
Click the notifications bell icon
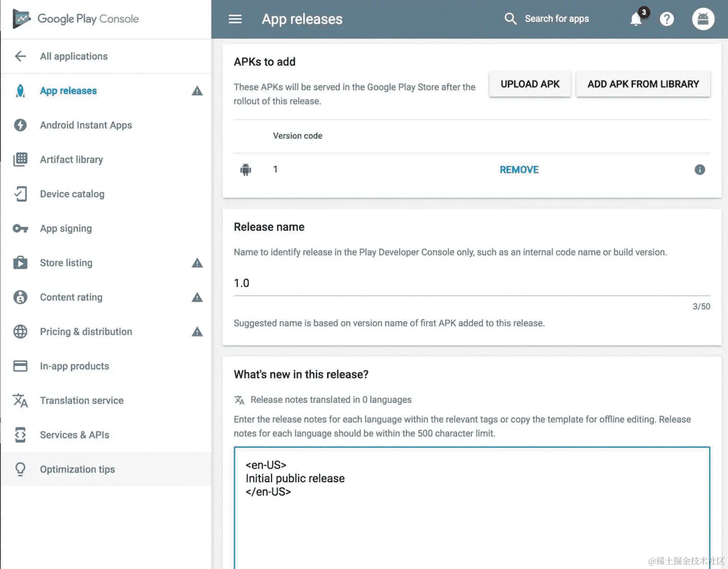636,19
